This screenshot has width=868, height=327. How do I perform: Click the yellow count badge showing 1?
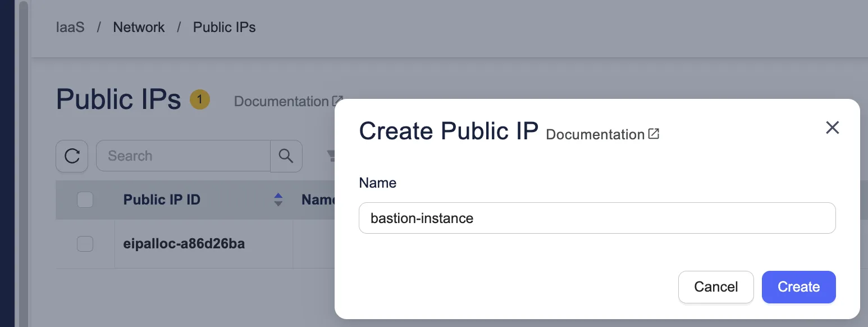coord(199,100)
